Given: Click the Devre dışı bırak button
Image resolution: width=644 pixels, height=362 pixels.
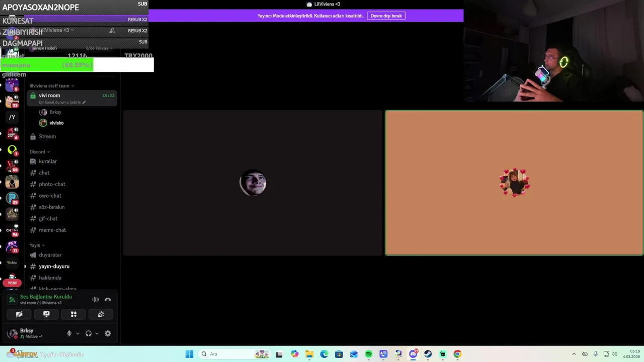Looking at the screenshot, I should pyautogui.click(x=386, y=16).
